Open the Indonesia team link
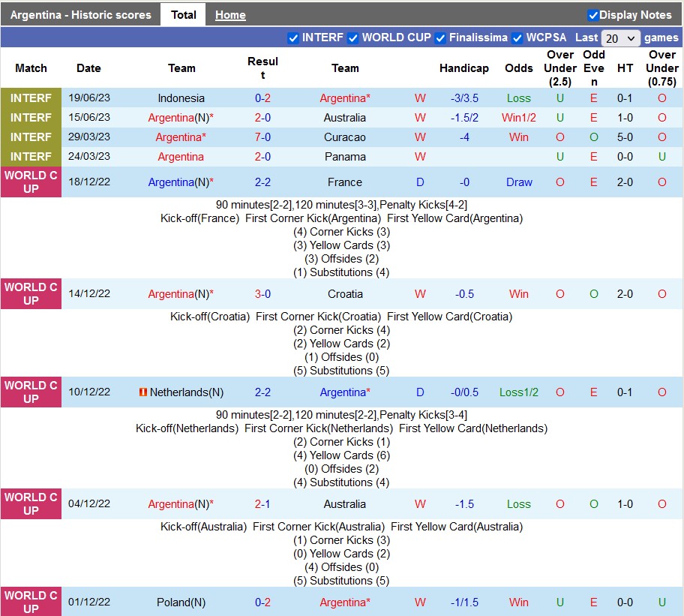This screenshot has height=616, width=684. tap(181, 98)
